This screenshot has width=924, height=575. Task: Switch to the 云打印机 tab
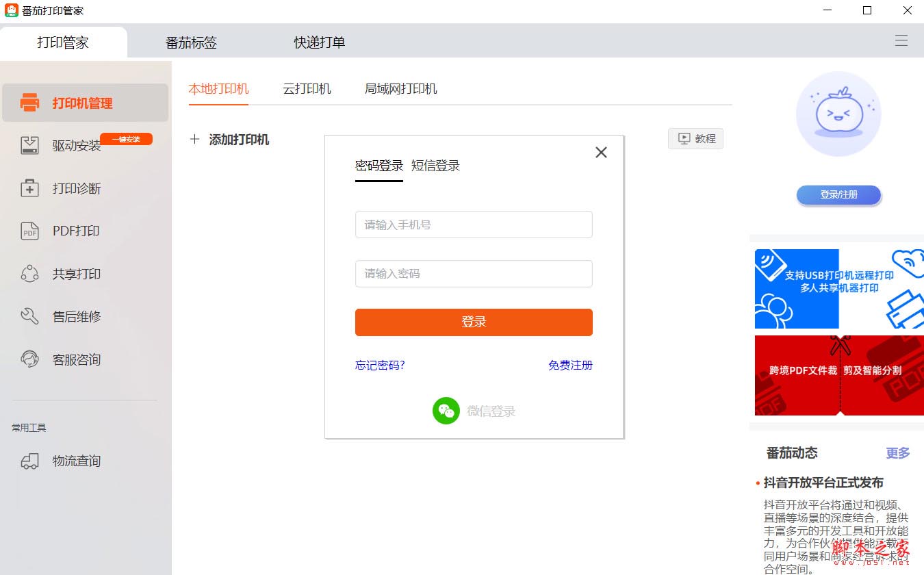(x=307, y=88)
